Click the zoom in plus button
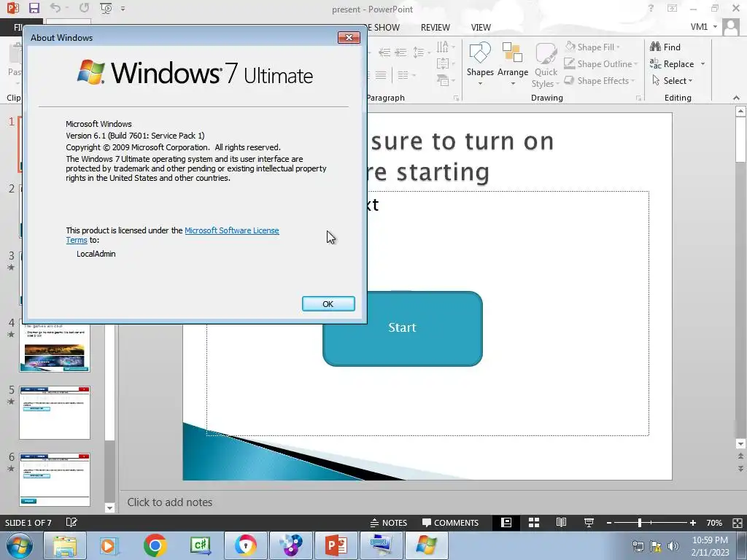 click(693, 522)
